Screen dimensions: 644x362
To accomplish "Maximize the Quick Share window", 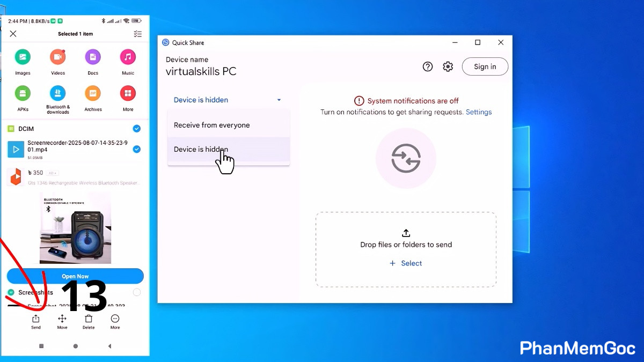I will coord(478,42).
